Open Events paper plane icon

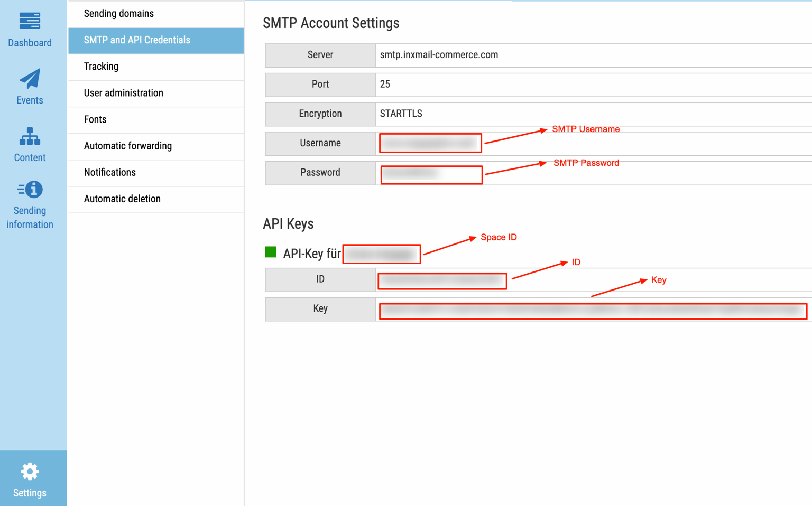click(x=30, y=79)
